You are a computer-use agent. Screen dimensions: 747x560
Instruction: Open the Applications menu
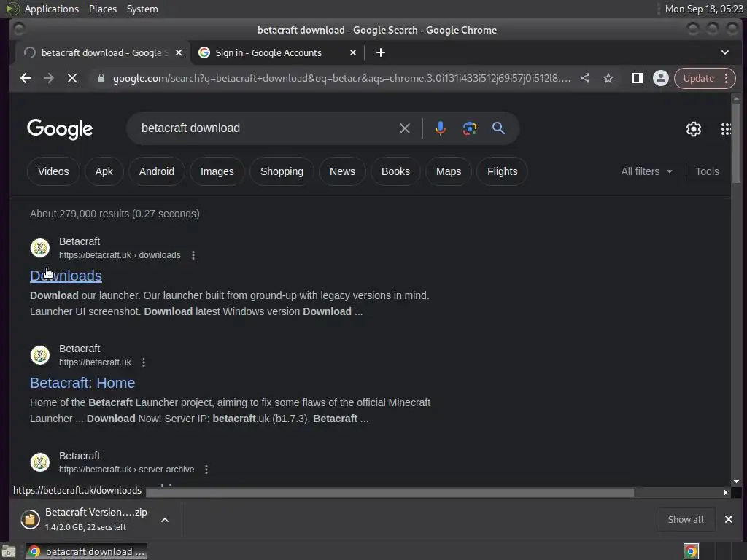pos(52,9)
